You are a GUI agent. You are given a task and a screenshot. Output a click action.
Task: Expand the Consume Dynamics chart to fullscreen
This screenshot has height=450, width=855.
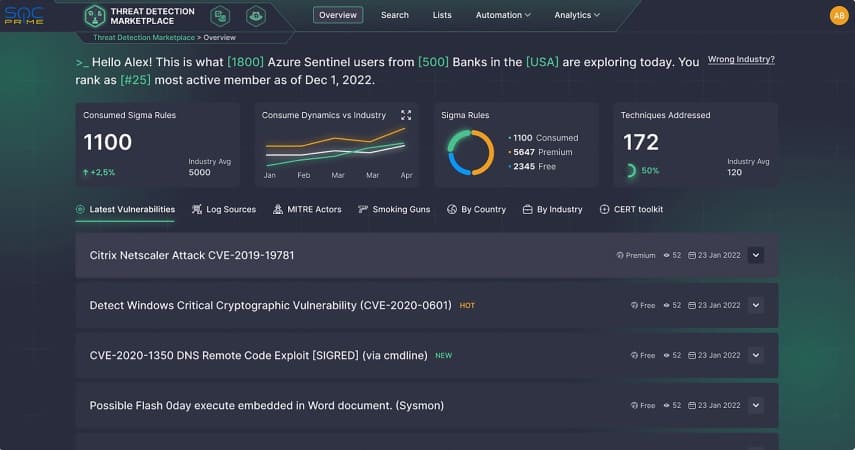406,115
